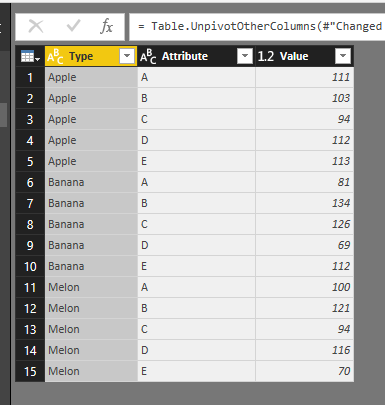385x405 pixels.
Task: Click the value 116 cell
Action: point(304,350)
